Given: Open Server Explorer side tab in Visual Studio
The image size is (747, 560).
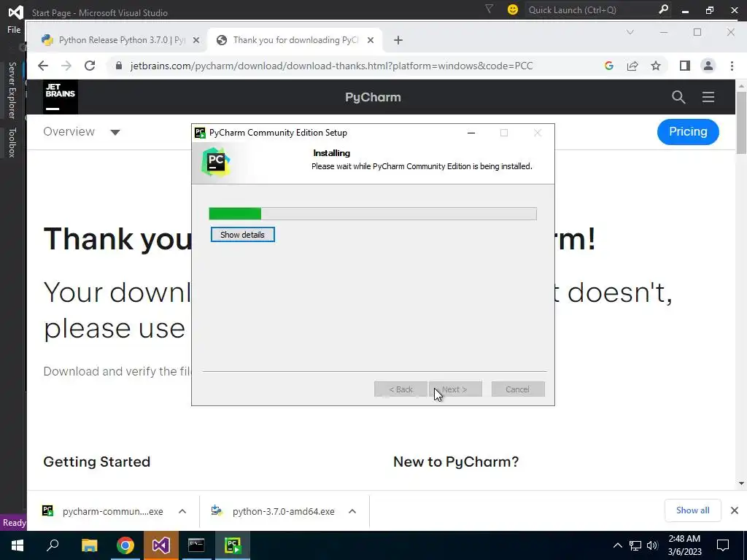Looking at the screenshot, I should [12, 90].
